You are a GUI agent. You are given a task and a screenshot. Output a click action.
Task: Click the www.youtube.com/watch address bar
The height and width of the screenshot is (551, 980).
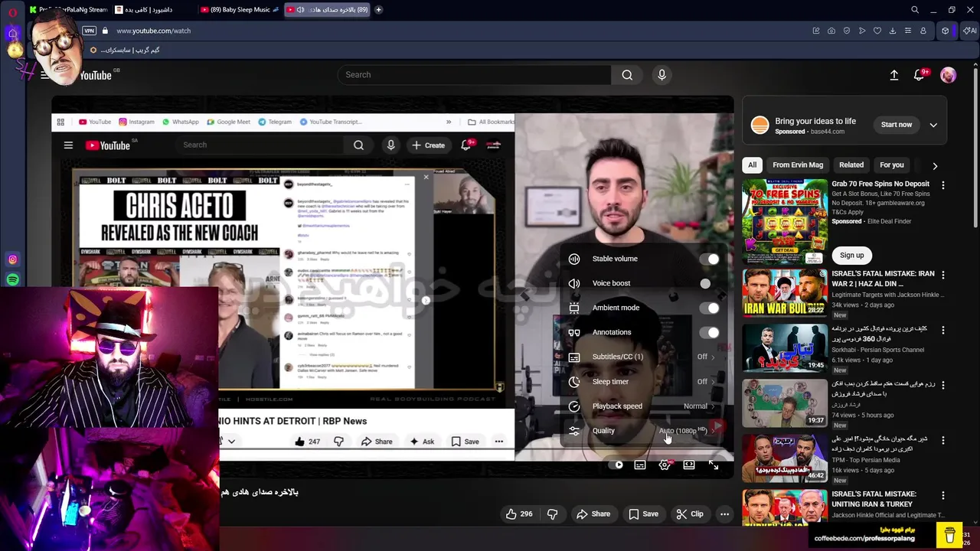153,31
